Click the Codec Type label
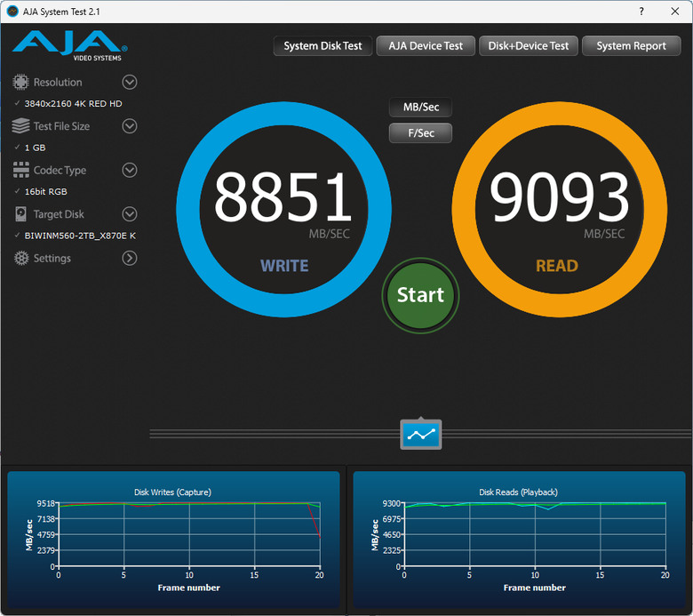Image resolution: width=693 pixels, height=616 pixels. pyautogui.click(x=60, y=171)
